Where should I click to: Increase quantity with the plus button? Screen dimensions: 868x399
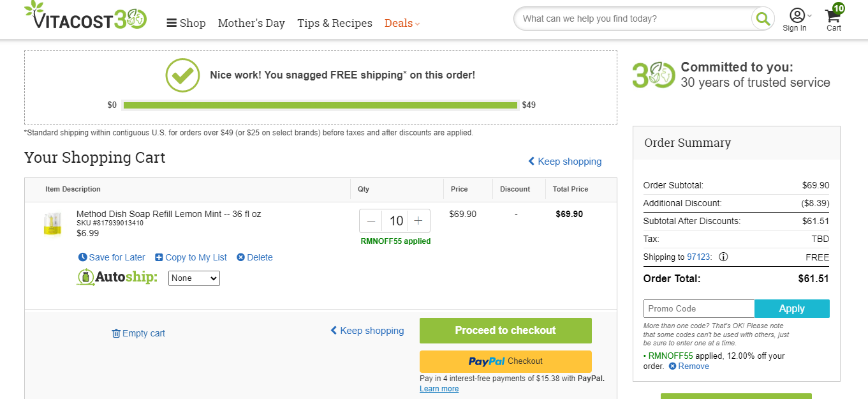418,221
